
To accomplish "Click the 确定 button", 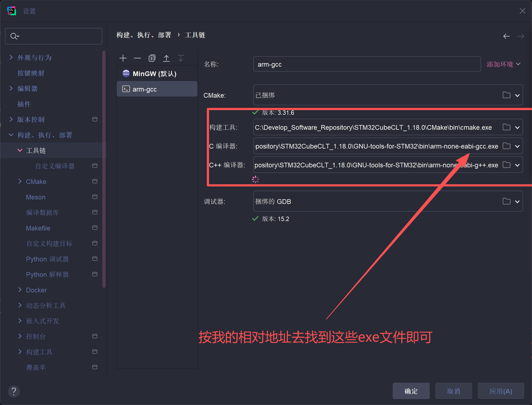I will (411, 391).
